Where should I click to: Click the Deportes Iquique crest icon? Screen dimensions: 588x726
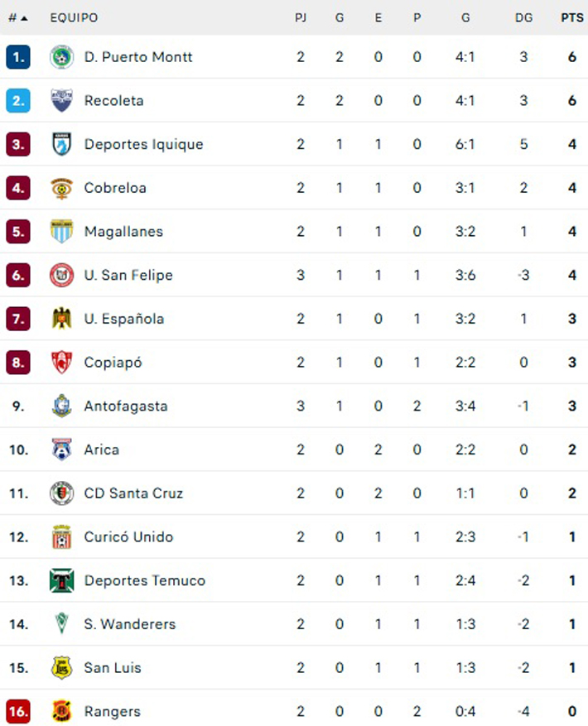61,144
